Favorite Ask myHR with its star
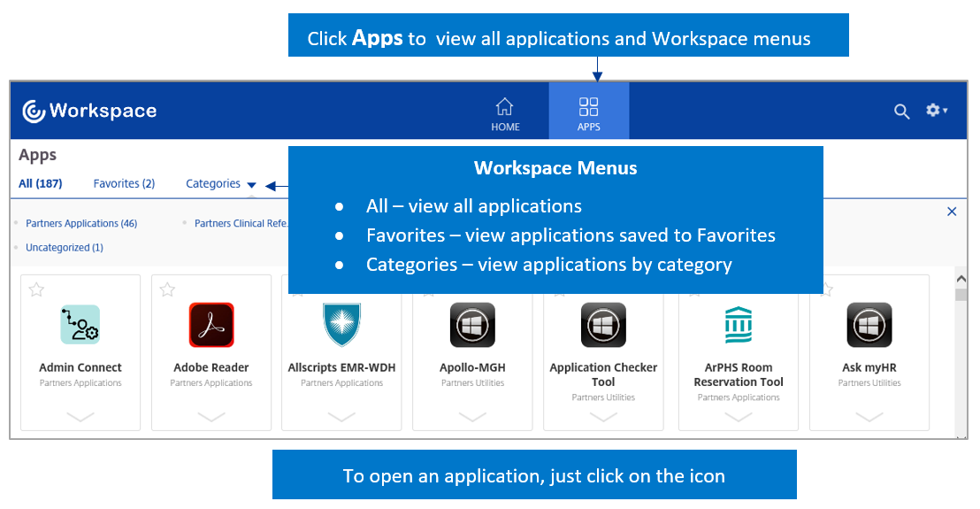Image resolution: width=980 pixels, height=509 pixels. (x=827, y=289)
